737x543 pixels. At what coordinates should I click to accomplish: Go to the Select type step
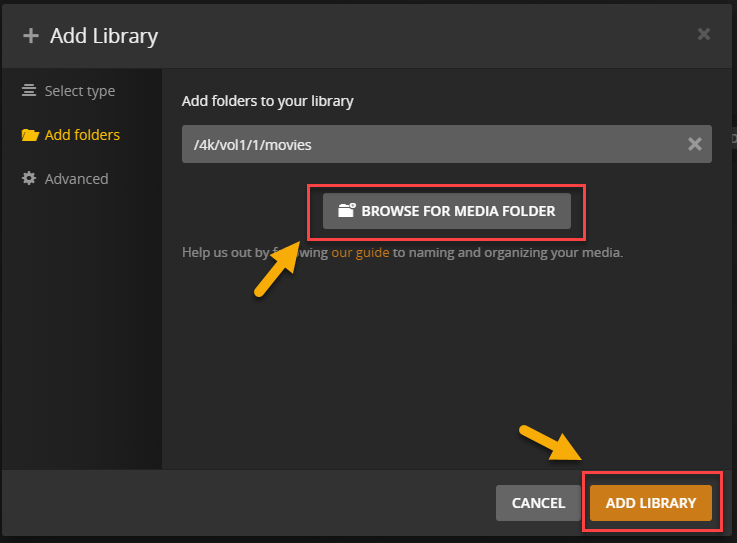click(79, 91)
